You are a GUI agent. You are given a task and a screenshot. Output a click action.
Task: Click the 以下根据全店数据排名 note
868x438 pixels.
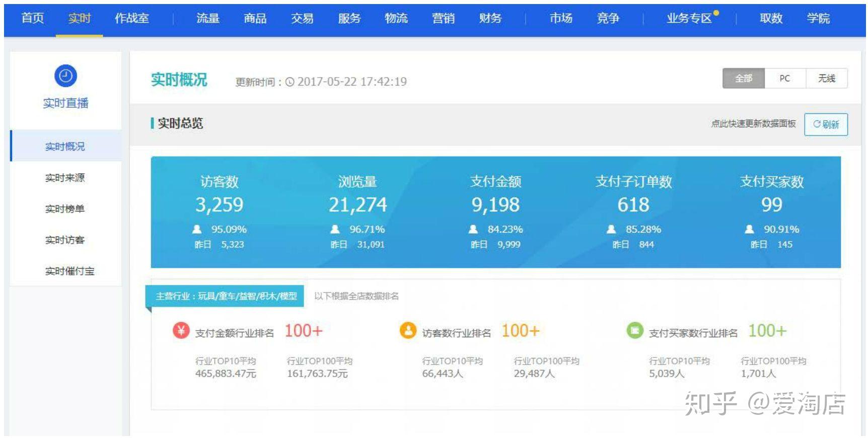[x=356, y=296]
